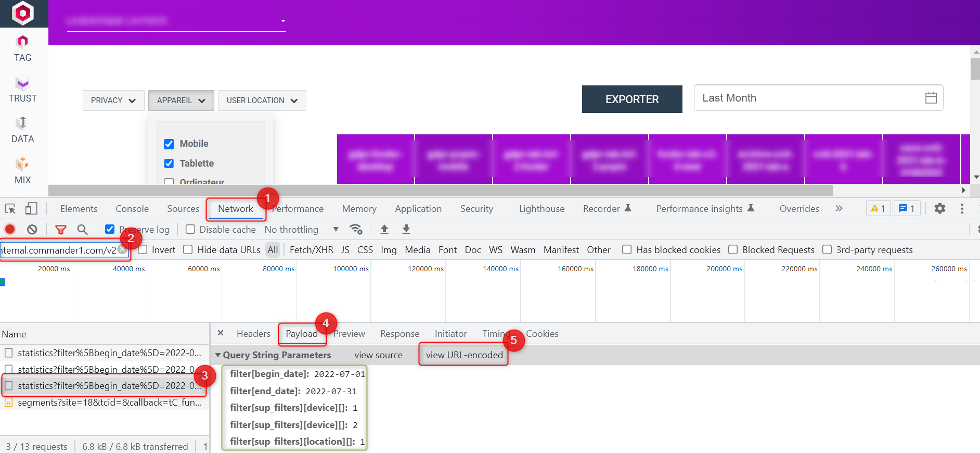Open the No throttling dropdown

tap(302, 229)
